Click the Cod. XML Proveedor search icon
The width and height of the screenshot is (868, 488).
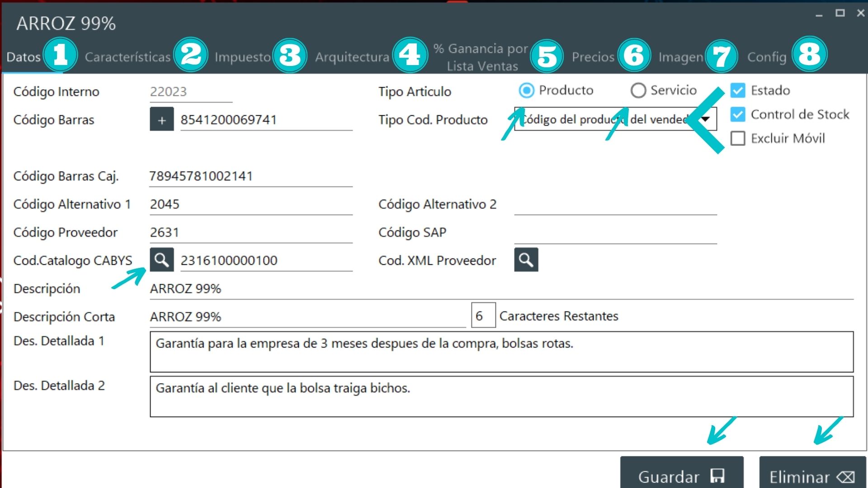[x=526, y=260]
